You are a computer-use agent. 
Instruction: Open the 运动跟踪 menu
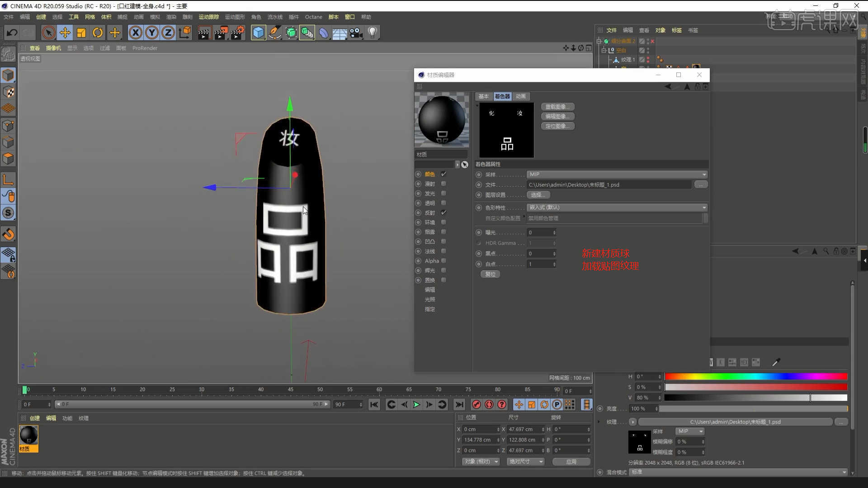coord(208,17)
